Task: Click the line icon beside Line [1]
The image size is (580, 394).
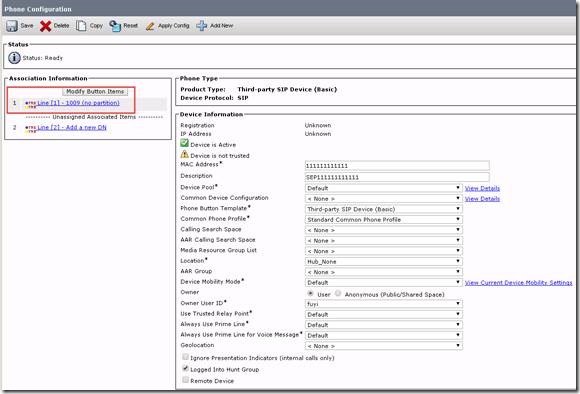Action: [x=30, y=104]
